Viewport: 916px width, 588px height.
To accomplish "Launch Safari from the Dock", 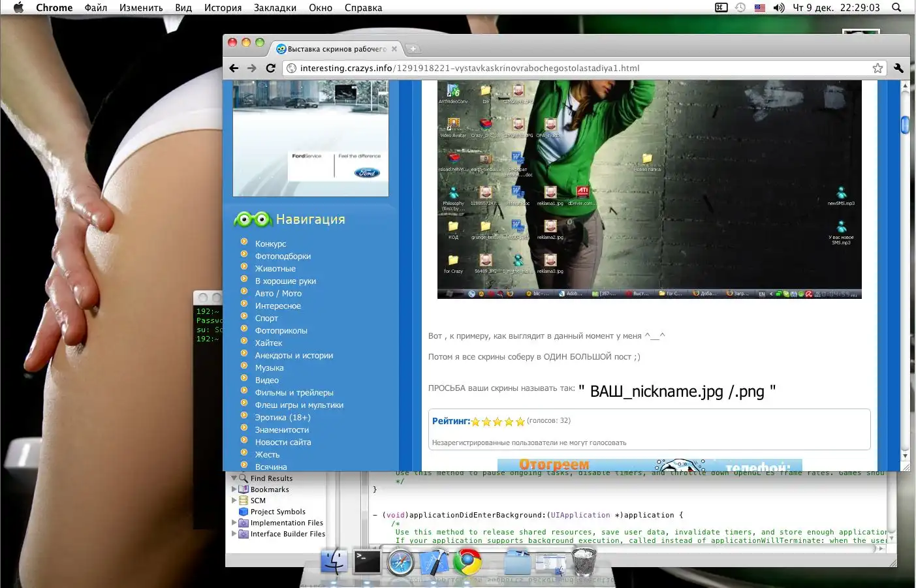I will (x=400, y=562).
